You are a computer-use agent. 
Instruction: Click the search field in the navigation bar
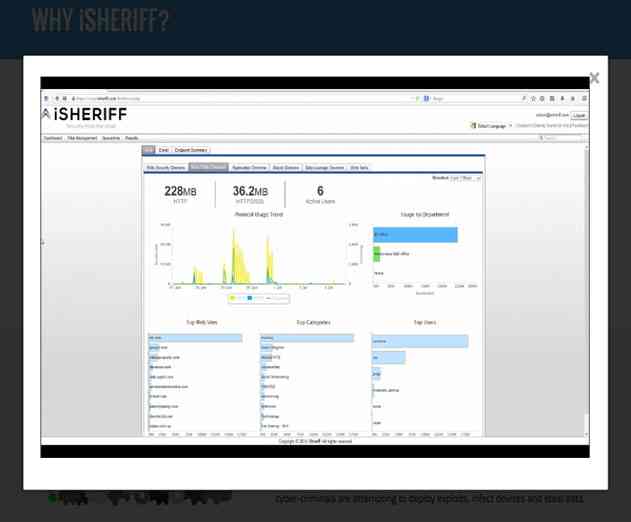561,138
